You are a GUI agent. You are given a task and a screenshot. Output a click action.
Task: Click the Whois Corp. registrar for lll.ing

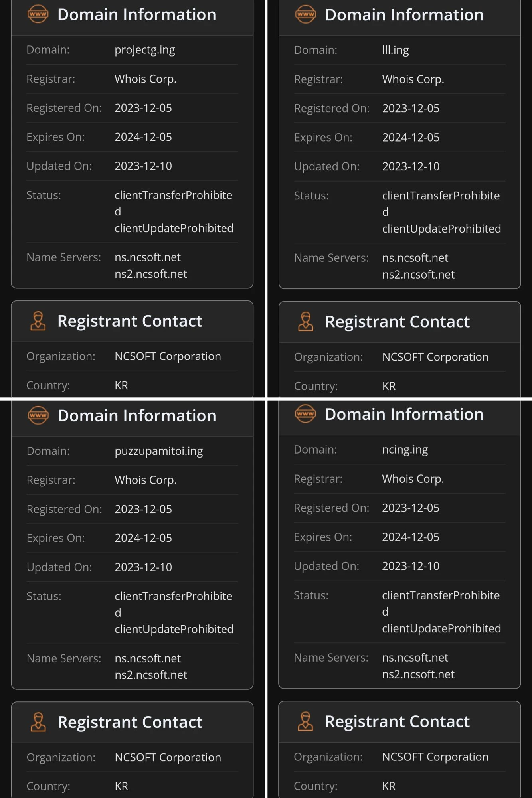click(x=413, y=79)
